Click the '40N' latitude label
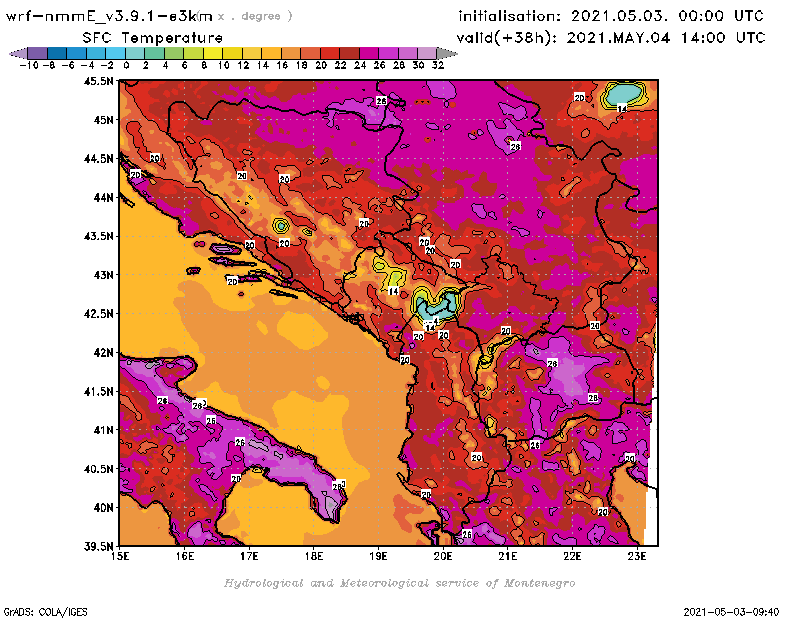Viewport: 800px width, 618px height. 103,508
